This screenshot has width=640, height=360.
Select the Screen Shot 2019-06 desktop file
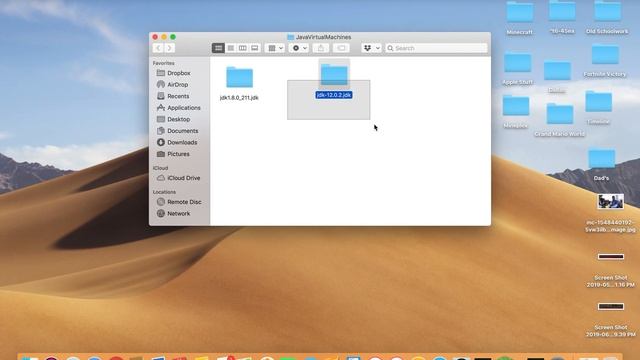click(611, 307)
